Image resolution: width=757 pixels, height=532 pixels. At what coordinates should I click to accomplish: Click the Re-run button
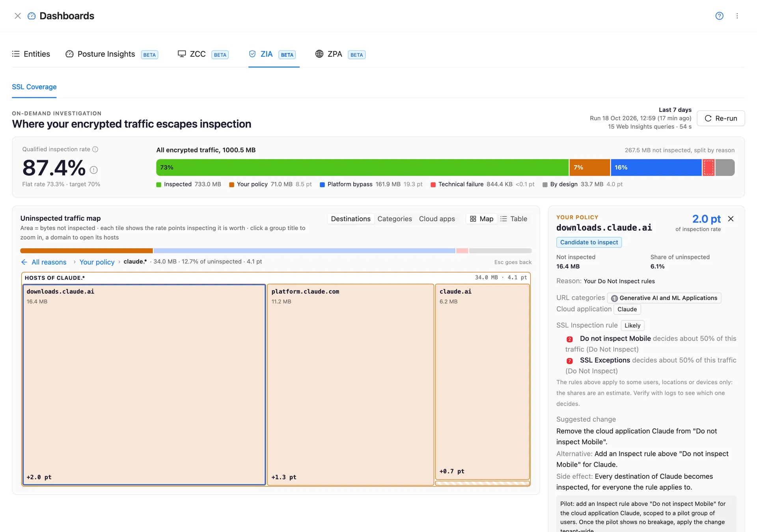coord(721,118)
